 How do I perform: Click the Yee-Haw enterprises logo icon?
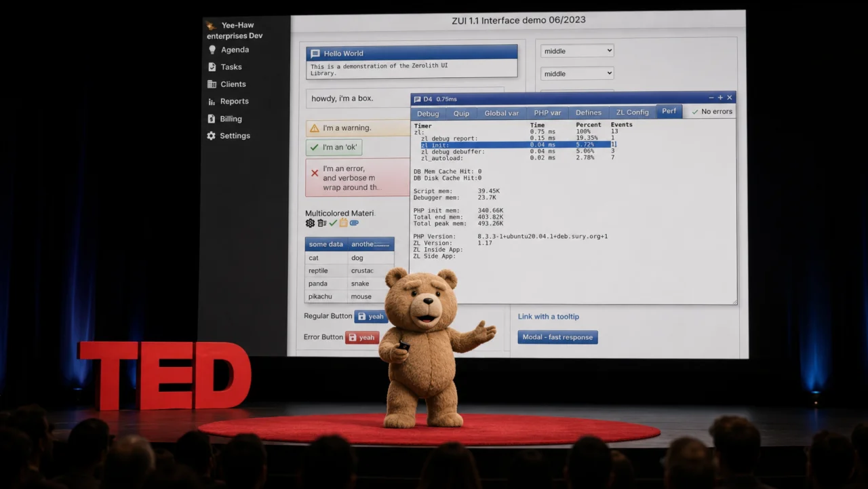[x=211, y=26]
